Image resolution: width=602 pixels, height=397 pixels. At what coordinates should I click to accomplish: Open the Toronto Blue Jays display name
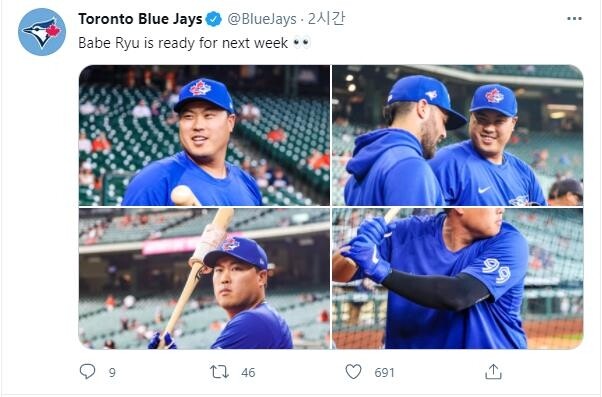tap(140, 19)
